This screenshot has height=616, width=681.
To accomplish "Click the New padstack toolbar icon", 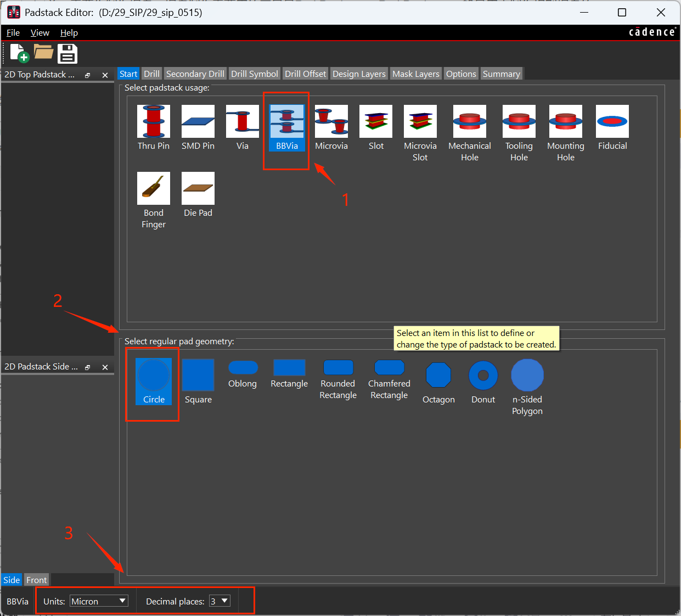I will click(x=19, y=53).
